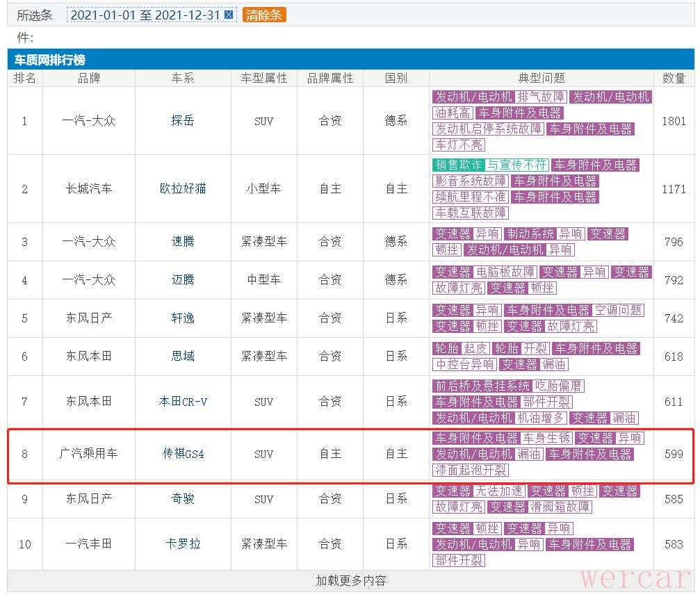This screenshot has width=700, height=597.
Task: Click the 排气故障 tag in 探岳 row
Action: pos(541,97)
